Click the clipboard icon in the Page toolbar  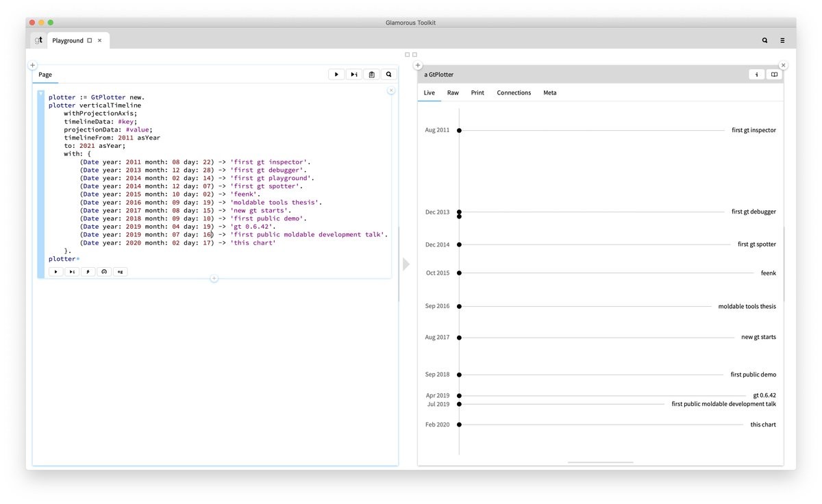371,75
